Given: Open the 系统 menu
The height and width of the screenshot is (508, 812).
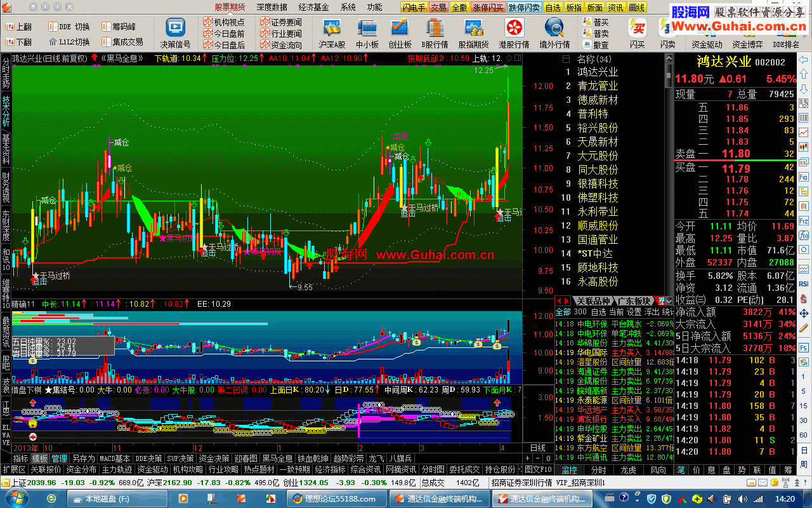Looking at the screenshot, I should click(x=348, y=7).
